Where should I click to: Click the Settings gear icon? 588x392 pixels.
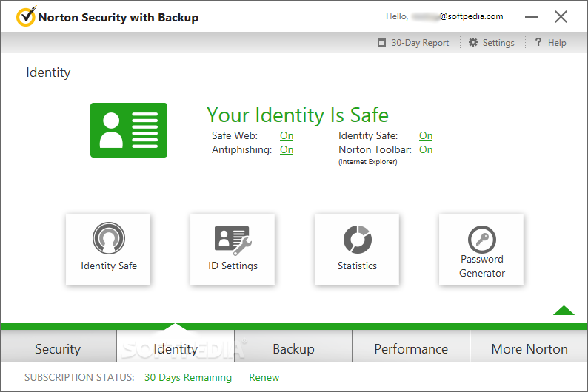[473, 42]
